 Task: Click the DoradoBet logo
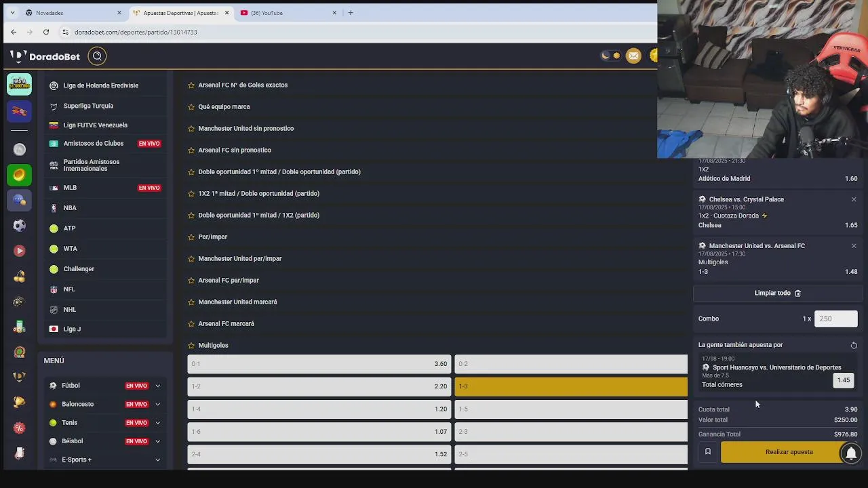(x=45, y=56)
